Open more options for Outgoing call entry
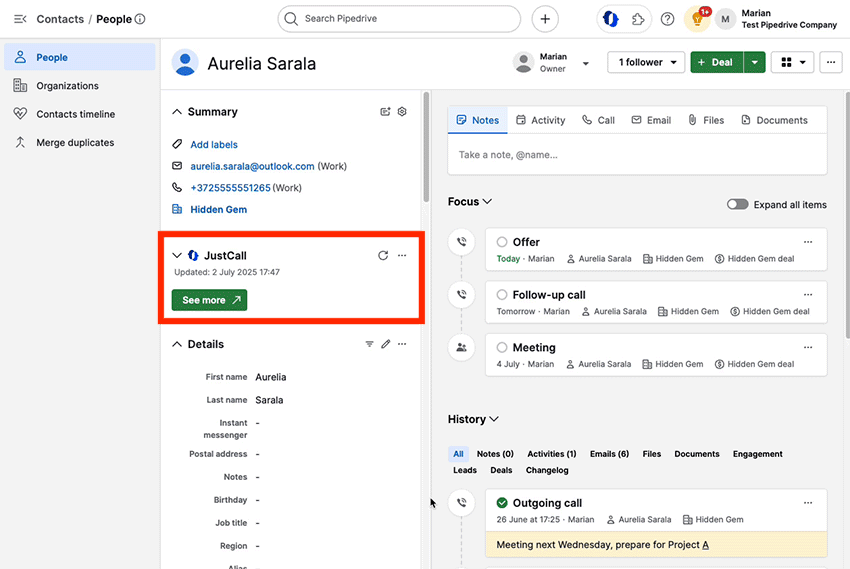850x569 pixels. point(808,503)
